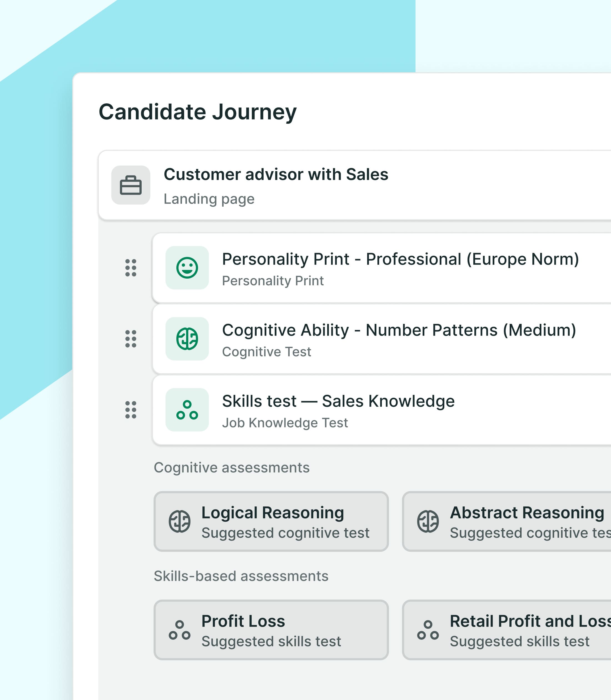The width and height of the screenshot is (611, 700).
Task: Click the drag handle beside Personality Print
Action: click(131, 268)
